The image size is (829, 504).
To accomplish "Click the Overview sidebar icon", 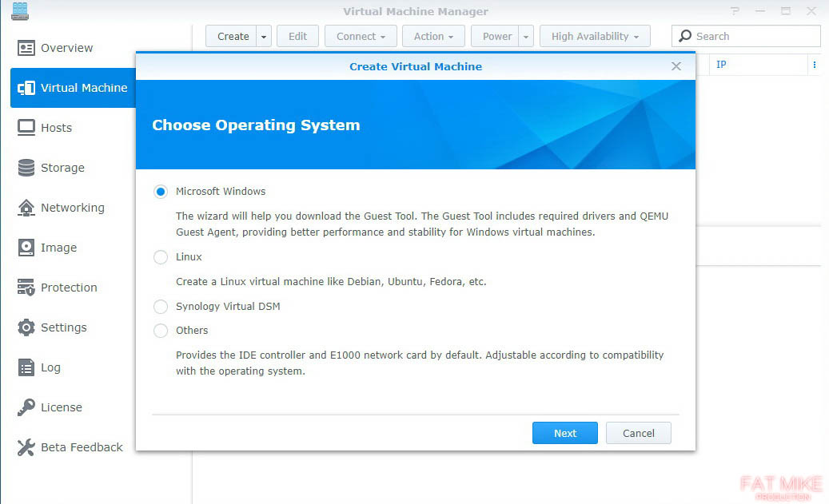I will point(26,48).
